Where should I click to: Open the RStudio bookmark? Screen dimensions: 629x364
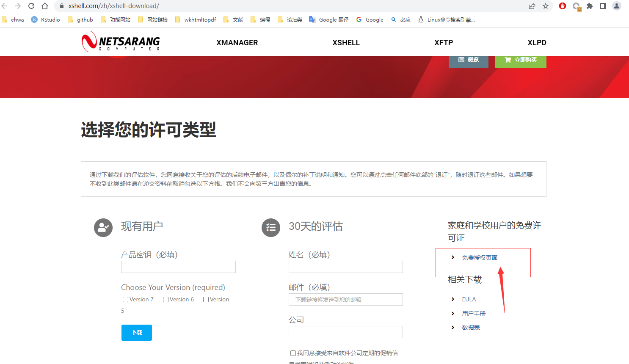pyautogui.click(x=46, y=19)
